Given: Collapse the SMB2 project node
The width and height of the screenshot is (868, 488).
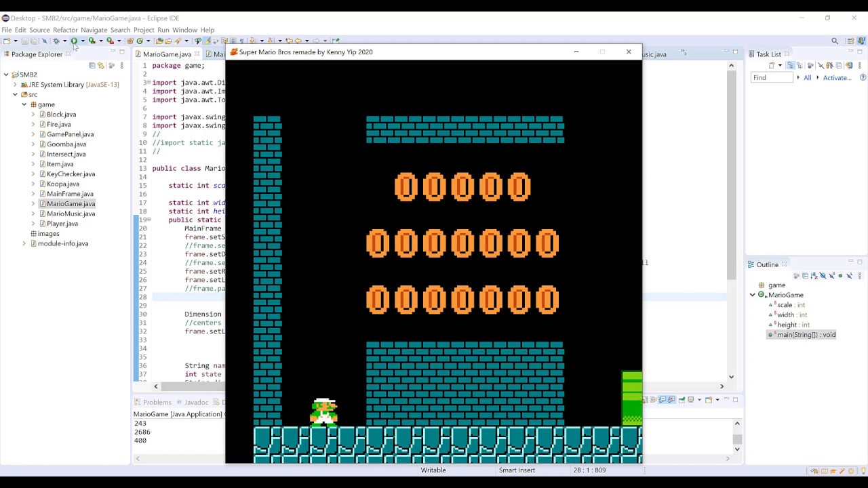Looking at the screenshot, I should pyautogui.click(x=6, y=75).
